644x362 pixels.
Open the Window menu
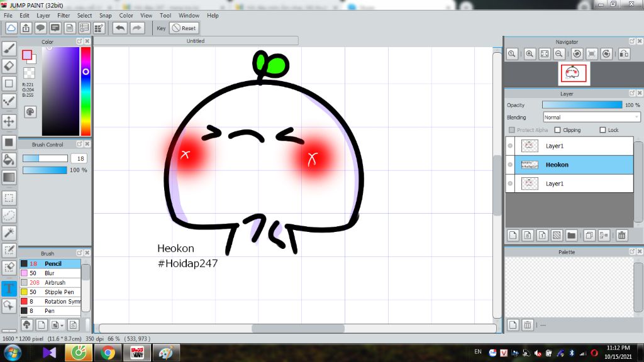[x=189, y=16]
